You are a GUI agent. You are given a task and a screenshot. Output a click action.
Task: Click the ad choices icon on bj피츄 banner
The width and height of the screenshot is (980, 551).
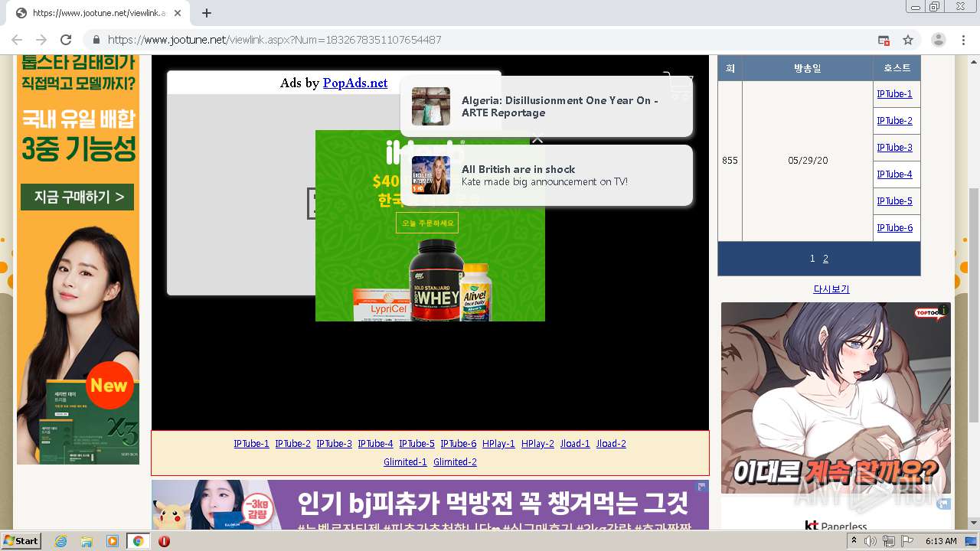click(701, 487)
